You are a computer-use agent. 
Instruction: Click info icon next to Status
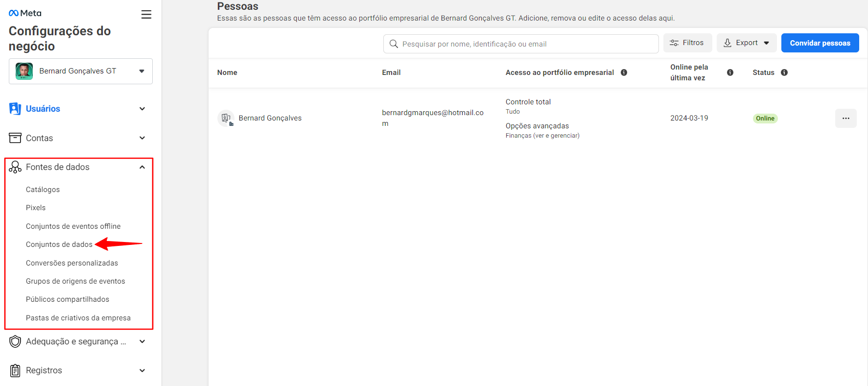[784, 72]
